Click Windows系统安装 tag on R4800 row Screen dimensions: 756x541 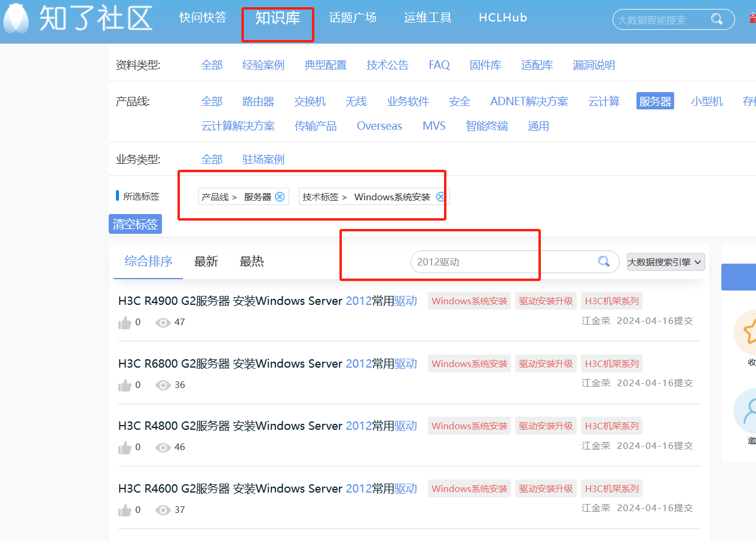click(x=470, y=426)
